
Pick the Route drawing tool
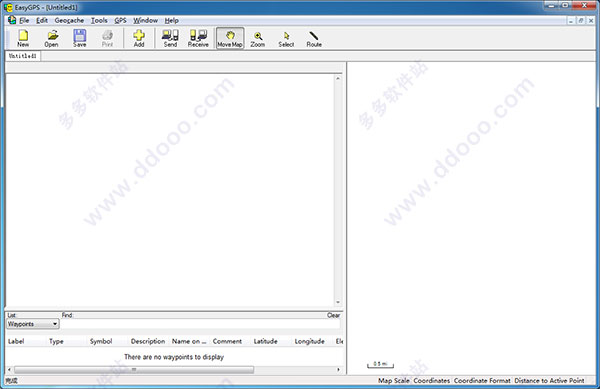coord(314,38)
